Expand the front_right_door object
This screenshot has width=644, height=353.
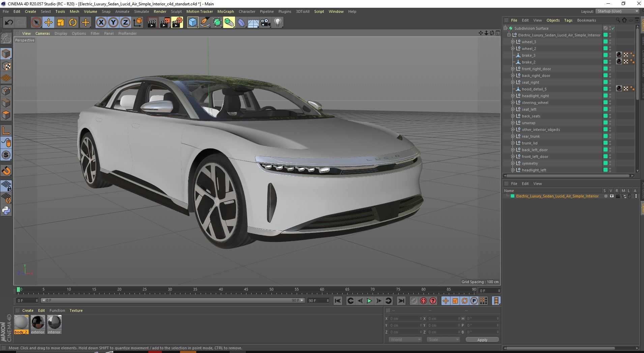(x=513, y=69)
